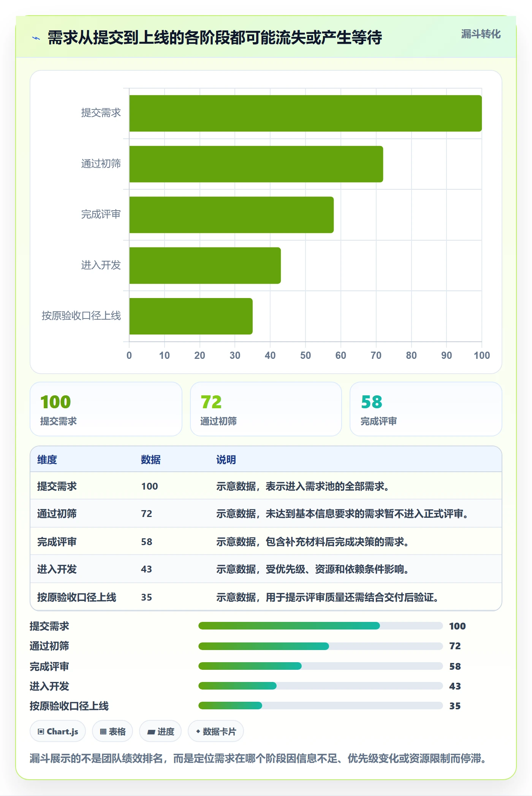Click the description 示意数据，受优先级、资源和依赖条件影响。
Viewport: 532px width, 796px height.
312,569
